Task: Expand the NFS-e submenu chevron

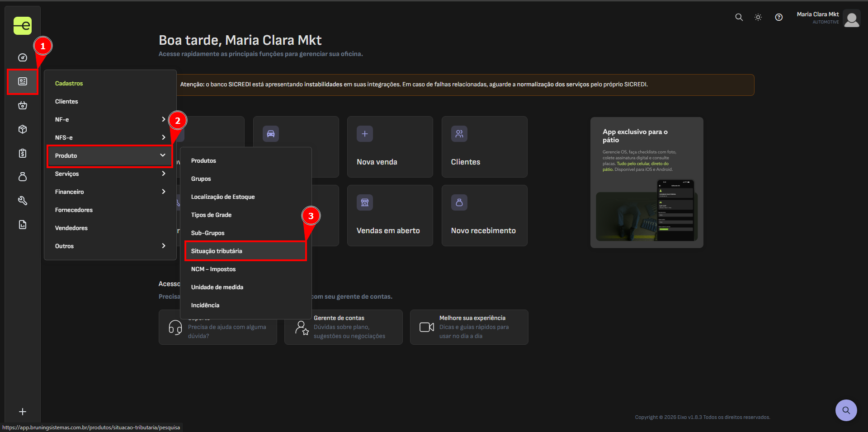Action: pyautogui.click(x=163, y=137)
